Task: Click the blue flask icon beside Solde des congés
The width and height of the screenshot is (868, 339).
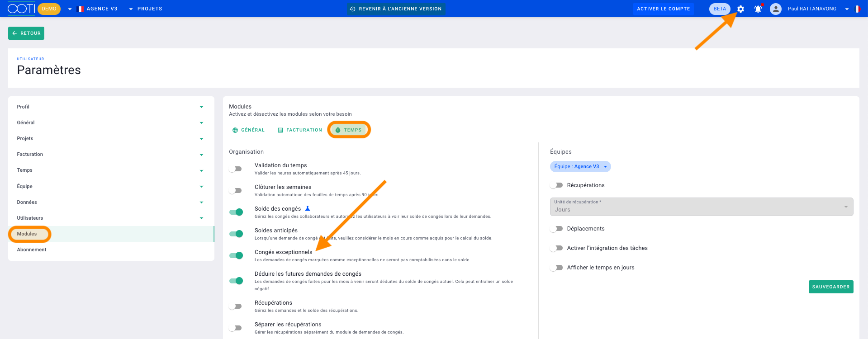Action: point(308,208)
